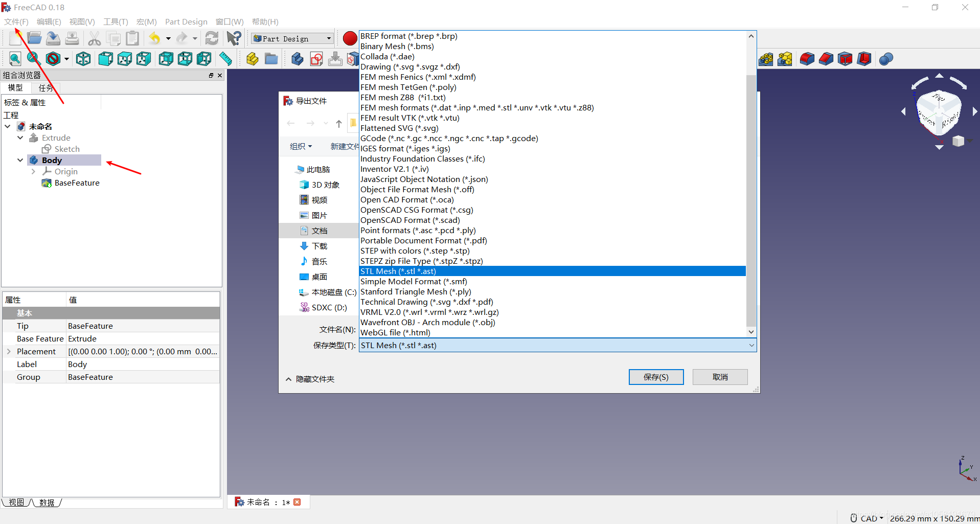Create a new Sketch icon

(316, 59)
